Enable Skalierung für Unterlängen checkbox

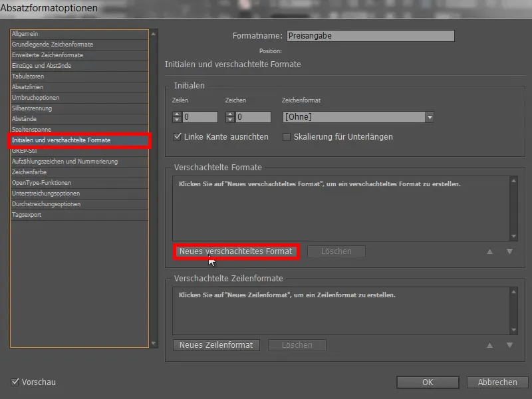pos(287,137)
